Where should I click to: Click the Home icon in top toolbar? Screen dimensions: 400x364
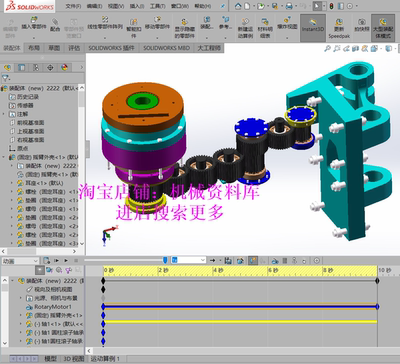coord(238,6)
